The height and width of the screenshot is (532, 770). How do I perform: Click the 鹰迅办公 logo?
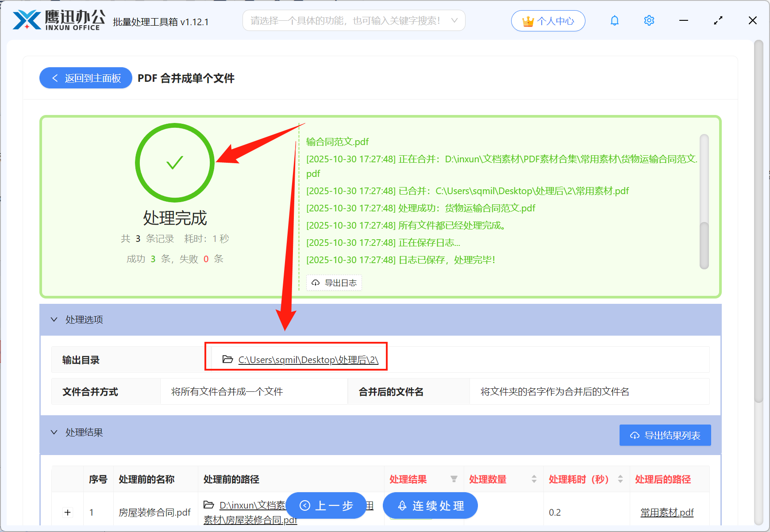tap(57, 19)
